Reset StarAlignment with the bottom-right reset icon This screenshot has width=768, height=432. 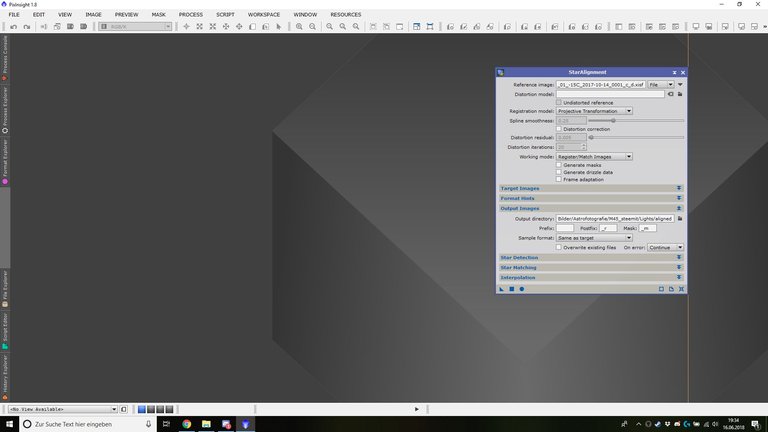(681, 289)
